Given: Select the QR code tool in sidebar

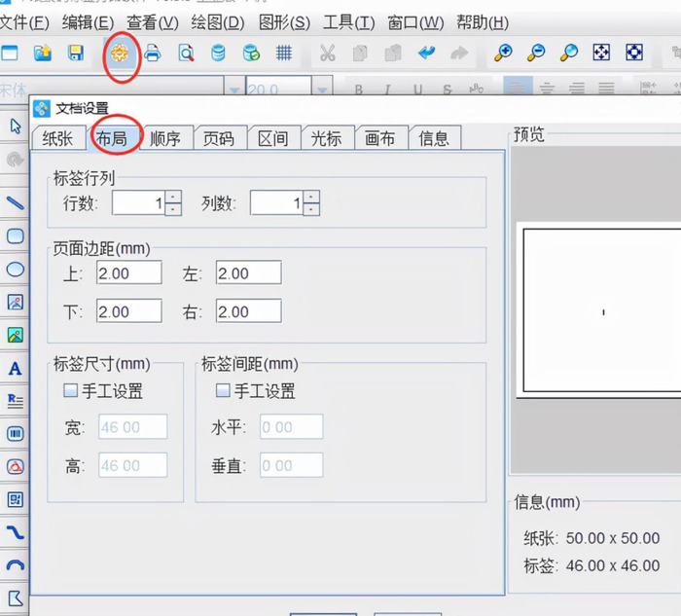Looking at the screenshot, I should [x=16, y=499].
